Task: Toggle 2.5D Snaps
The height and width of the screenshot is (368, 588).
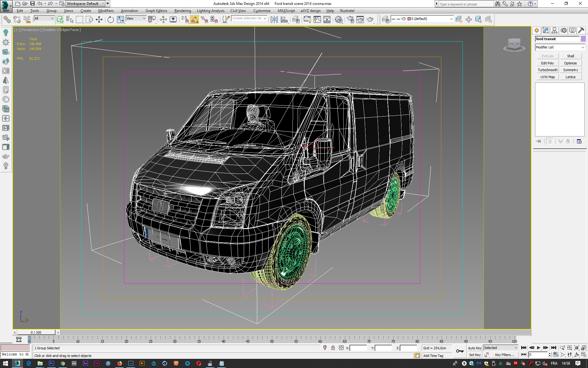Action: (185, 20)
